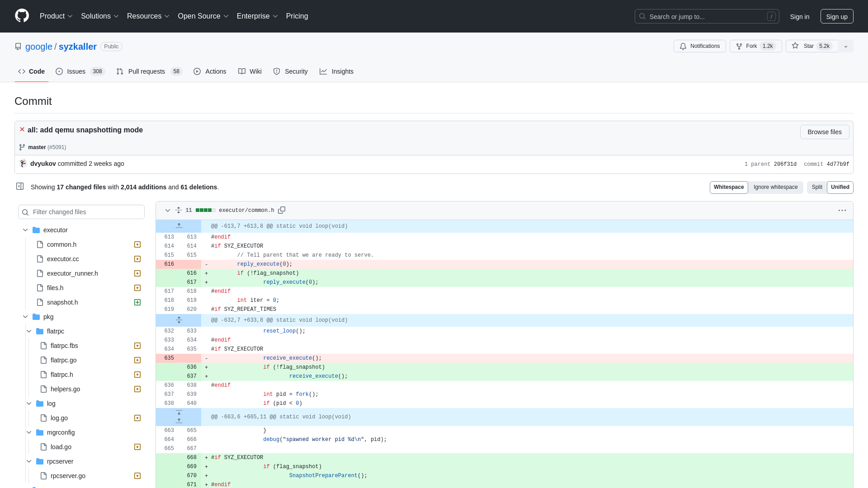Open the Enterprise dropdown menu
The height and width of the screenshot is (488, 868).
257,16
